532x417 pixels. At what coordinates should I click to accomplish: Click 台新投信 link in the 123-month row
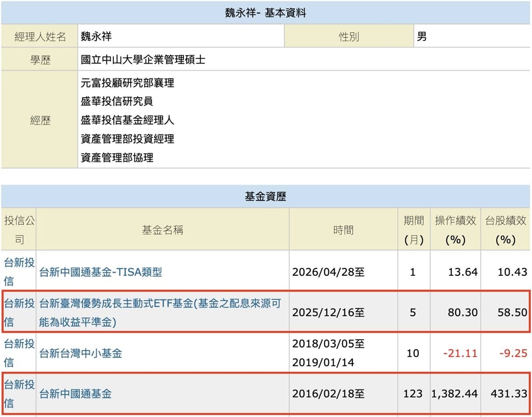[x=19, y=394]
